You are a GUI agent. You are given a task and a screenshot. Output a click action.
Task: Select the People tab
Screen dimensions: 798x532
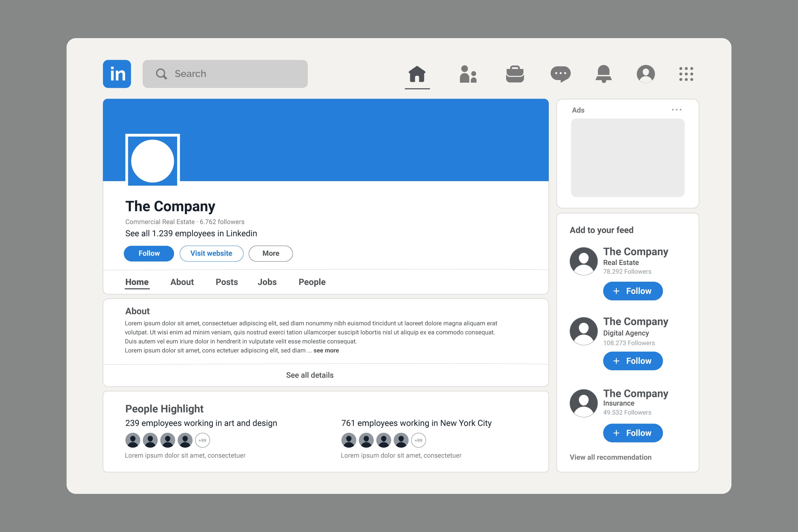tap(312, 282)
